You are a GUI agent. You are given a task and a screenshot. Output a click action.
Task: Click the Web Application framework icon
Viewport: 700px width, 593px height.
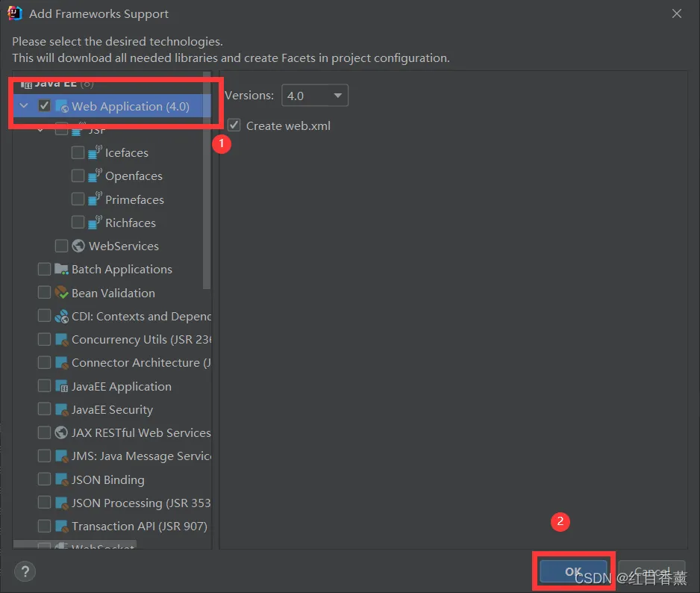(62, 106)
